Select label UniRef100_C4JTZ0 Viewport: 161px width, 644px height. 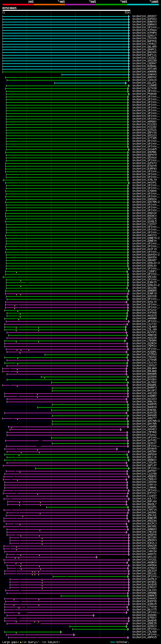tap(144, 324)
